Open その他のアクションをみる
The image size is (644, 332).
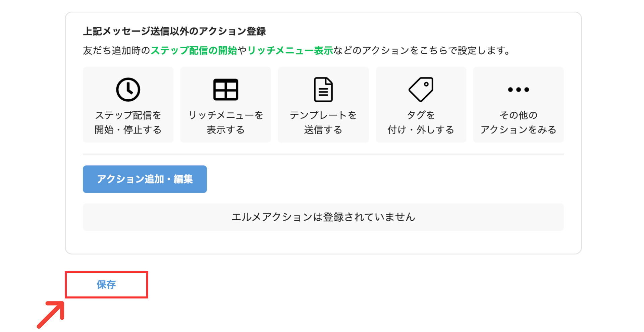pos(518,105)
